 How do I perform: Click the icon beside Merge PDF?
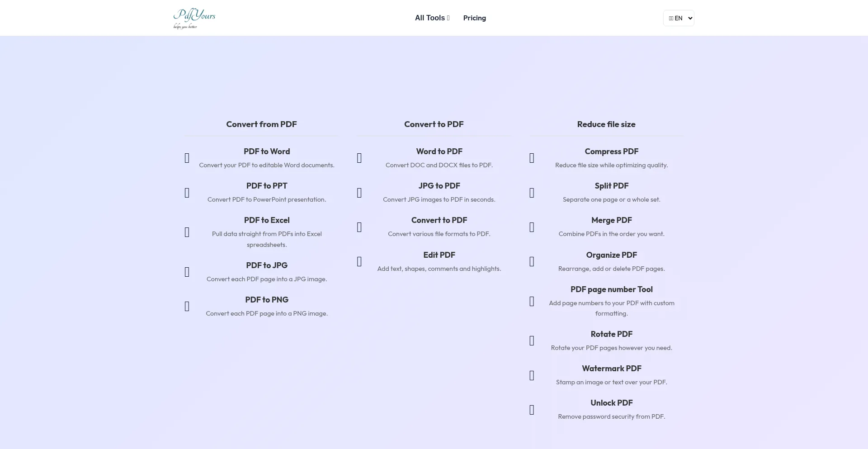click(x=532, y=227)
